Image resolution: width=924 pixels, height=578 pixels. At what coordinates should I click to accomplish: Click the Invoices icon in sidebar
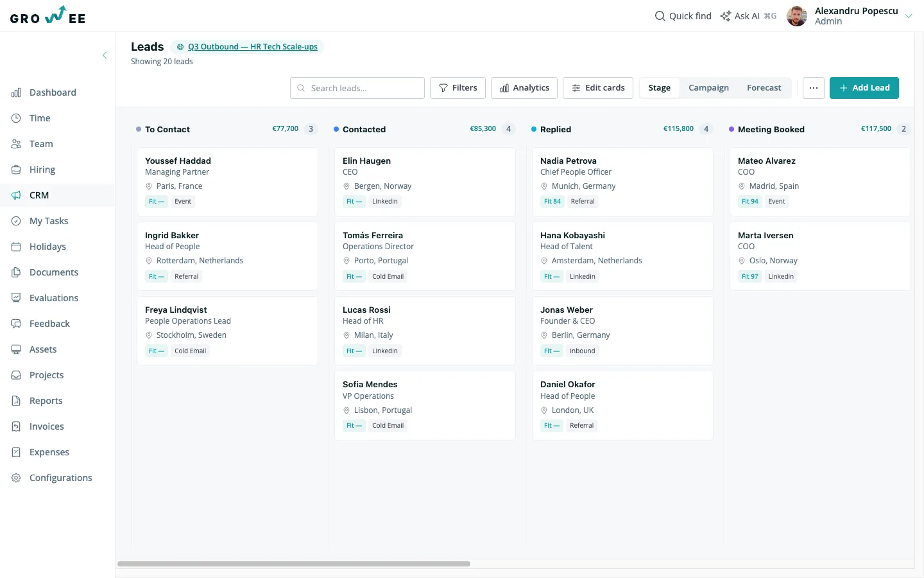[16, 426]
